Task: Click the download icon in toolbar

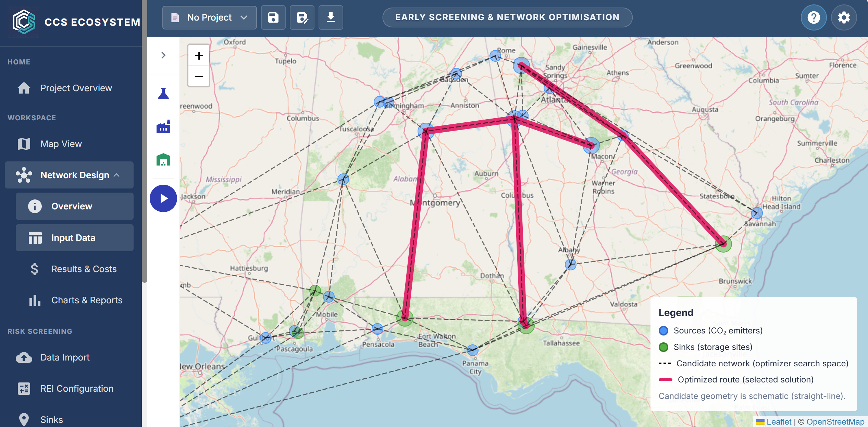Action: tap(331, 17)
